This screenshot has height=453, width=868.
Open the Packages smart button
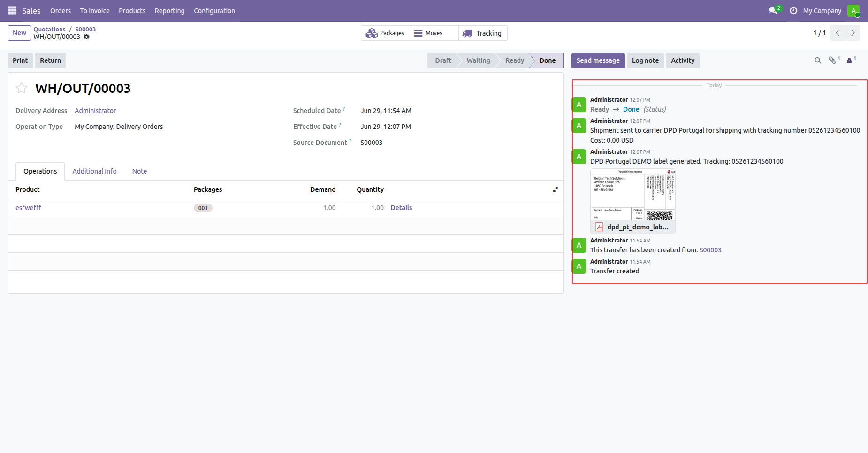coord(385,33)
